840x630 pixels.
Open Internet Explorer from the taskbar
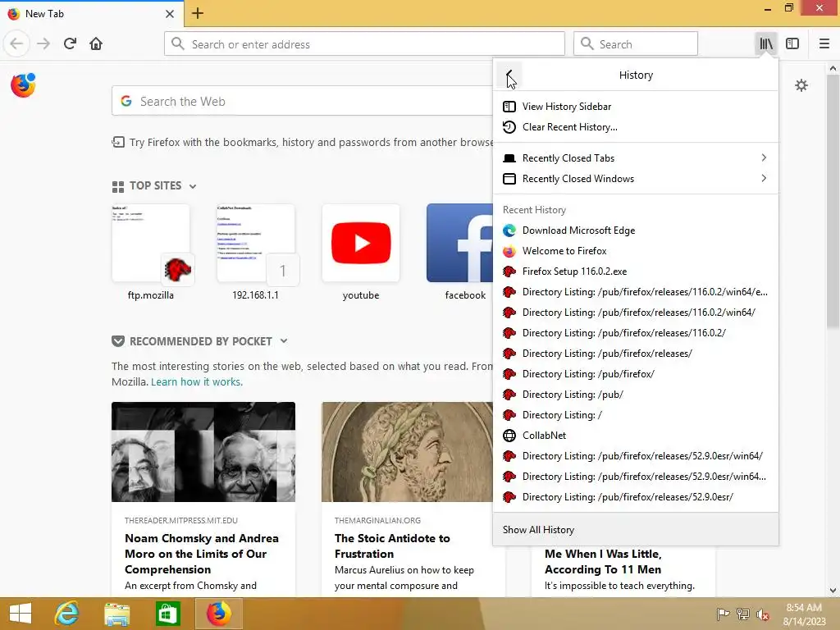point(66,614)
